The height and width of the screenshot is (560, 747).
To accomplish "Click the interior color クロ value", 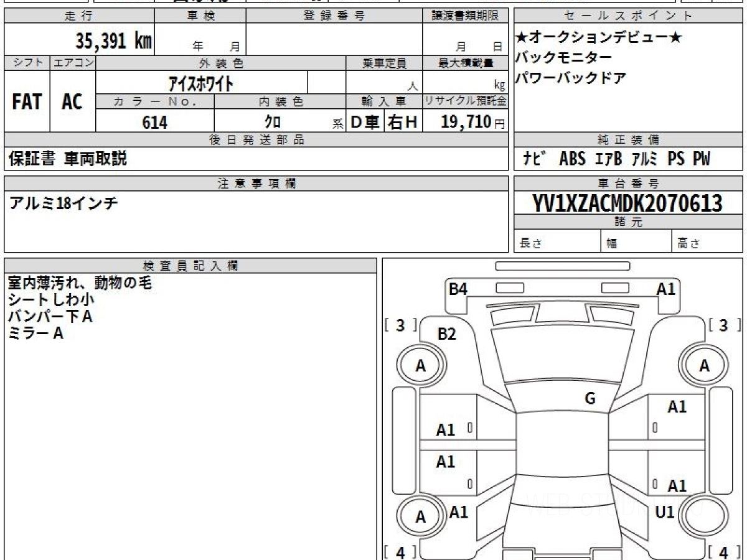I will pos(273,123).
